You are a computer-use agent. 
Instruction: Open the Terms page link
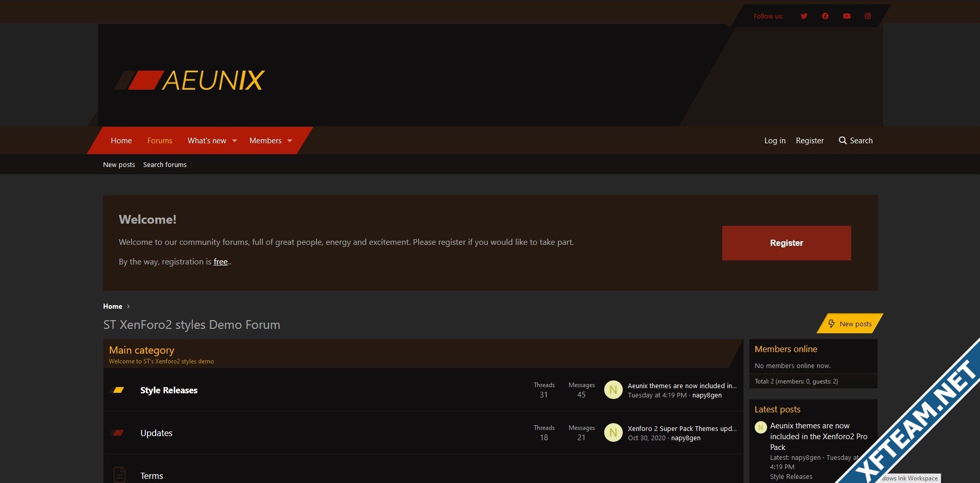coord(152,476)
